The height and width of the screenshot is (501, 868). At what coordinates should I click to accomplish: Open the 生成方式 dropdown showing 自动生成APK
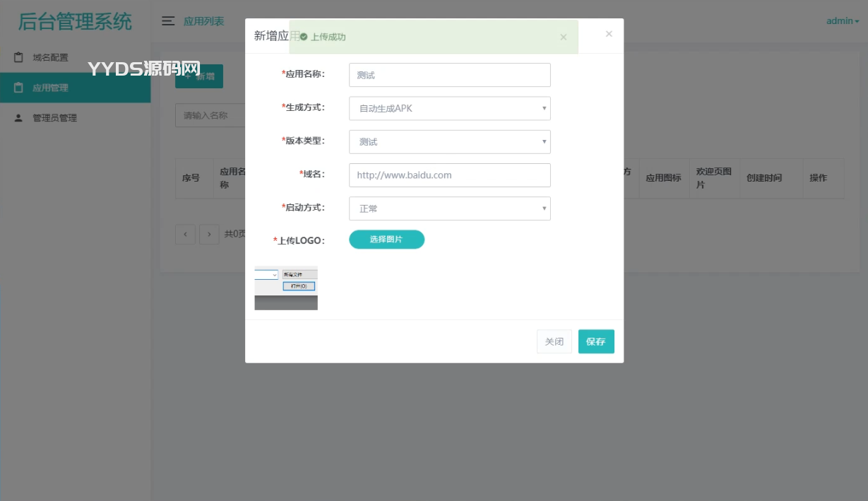pyautogui.click(x=450, y=108)
